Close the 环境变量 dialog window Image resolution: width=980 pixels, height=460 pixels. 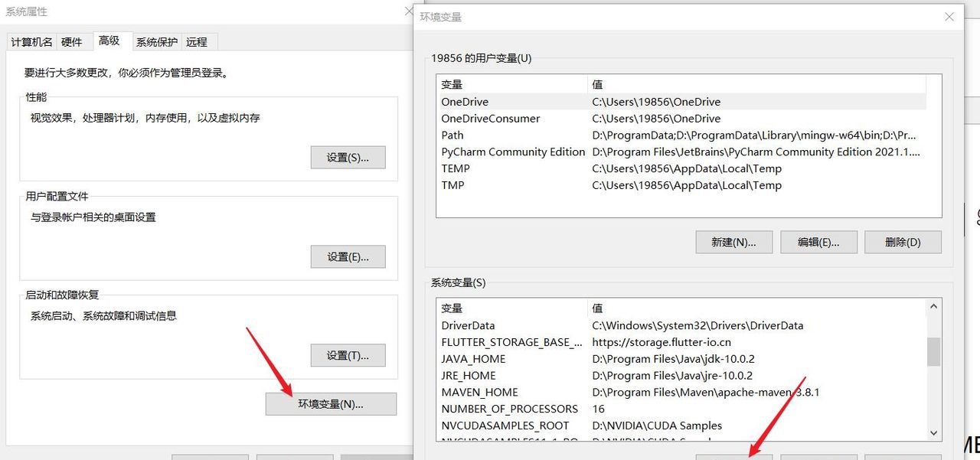pyautogui.click(x=949, y=17)
